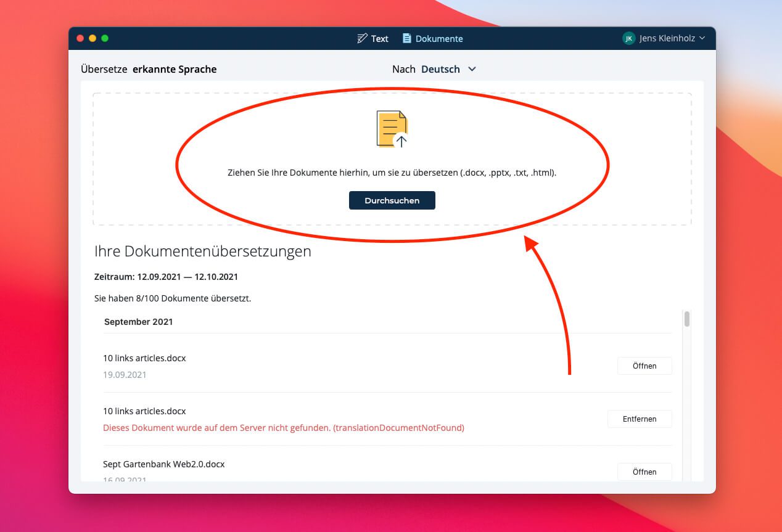Open Sept Gartenbank Web2.0.docx translation
This screenshot has width=782, height=532.
click(x=644, y=472)
